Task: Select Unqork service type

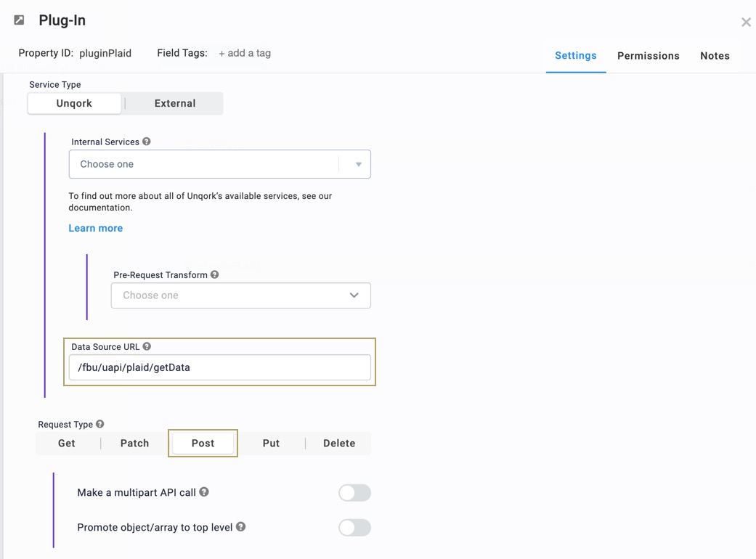Action: 74,103
